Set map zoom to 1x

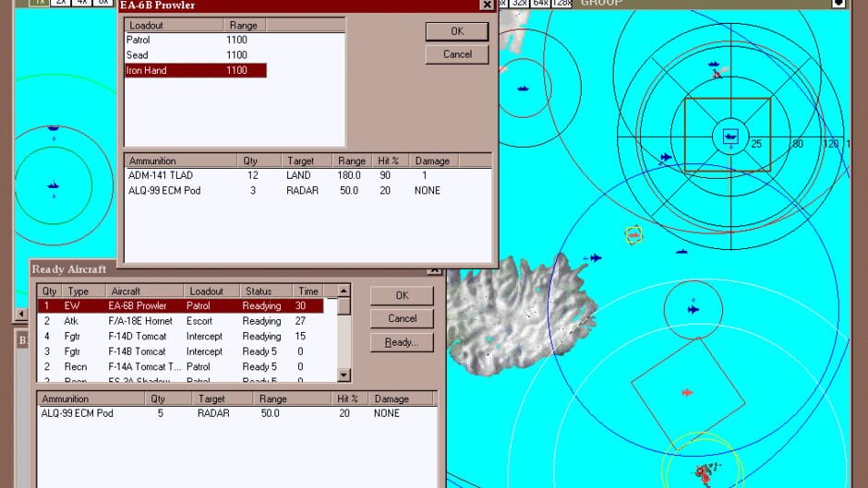click(x=38, y=3)
